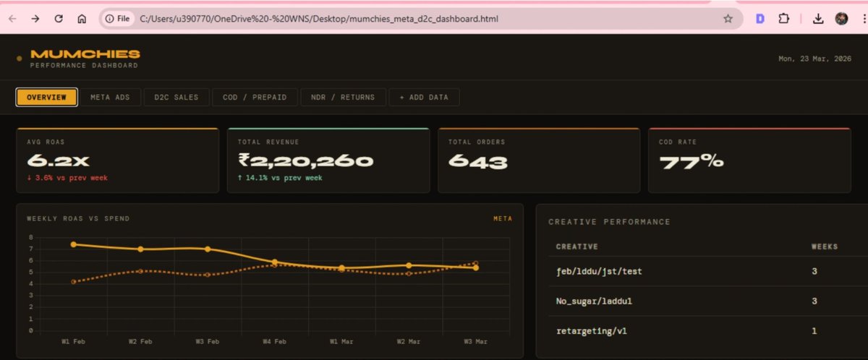Switch to COD / Prepaid tab
868x360 pixels.
coord(255,97)
